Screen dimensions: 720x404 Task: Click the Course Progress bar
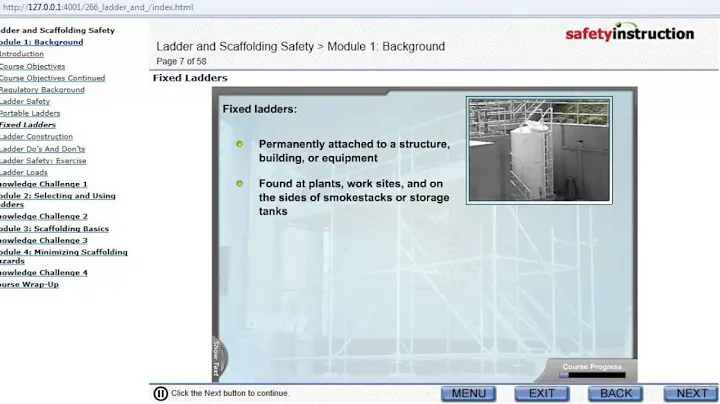click(x=592, y=375)
